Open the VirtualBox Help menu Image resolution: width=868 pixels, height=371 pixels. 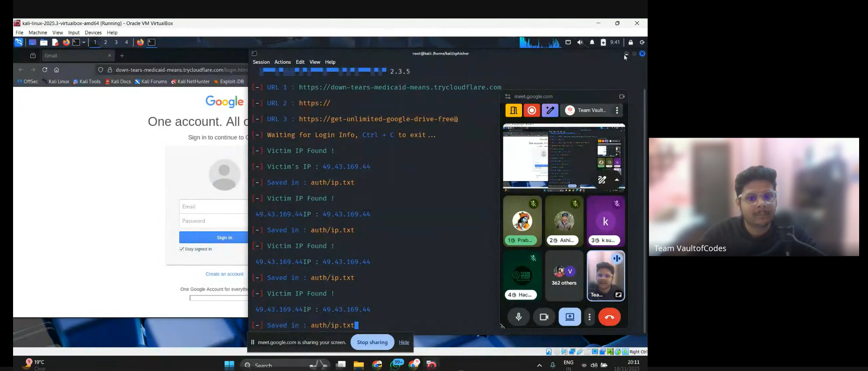coord(112,33)
